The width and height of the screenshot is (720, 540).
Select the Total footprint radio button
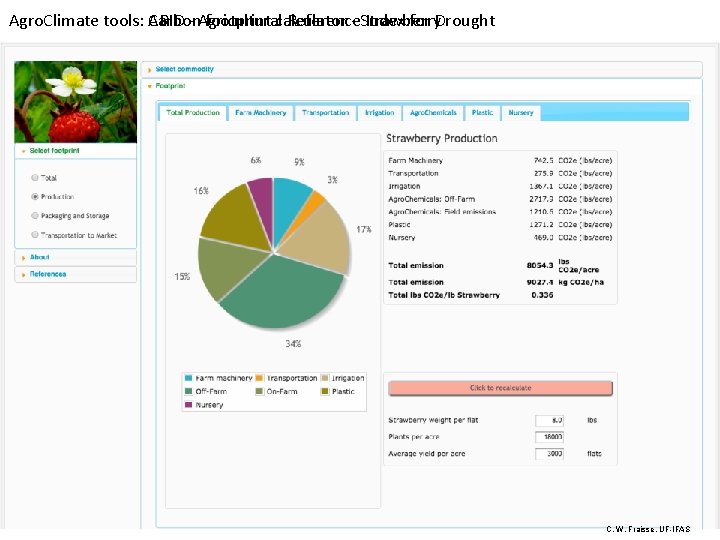point(35,178)
